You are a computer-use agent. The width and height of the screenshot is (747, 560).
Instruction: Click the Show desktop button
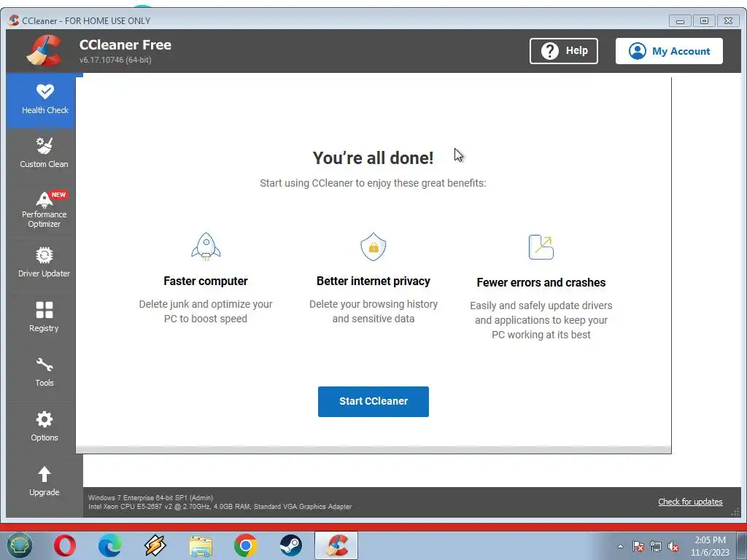point(742,545)
